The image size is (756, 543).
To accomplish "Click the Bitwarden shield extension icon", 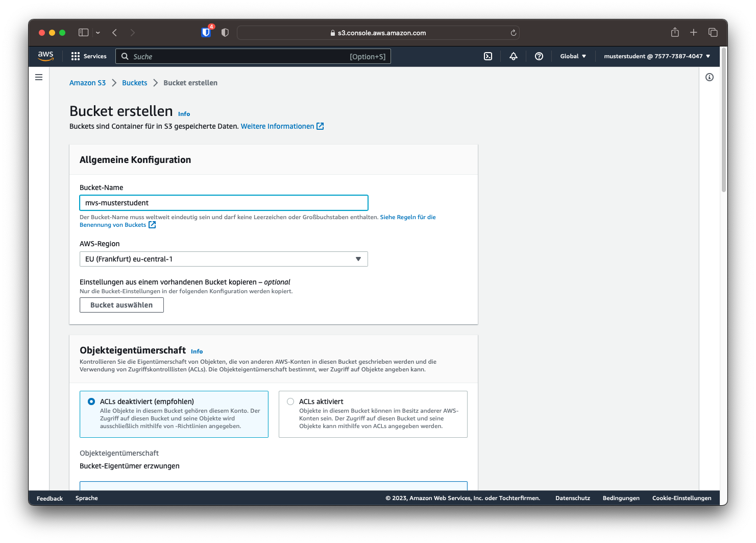I will (206, 32).
